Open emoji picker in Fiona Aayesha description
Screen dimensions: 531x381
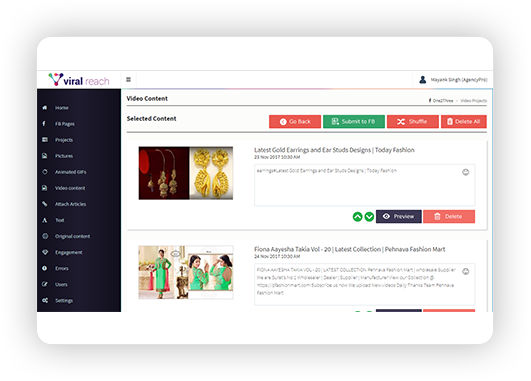466,271
